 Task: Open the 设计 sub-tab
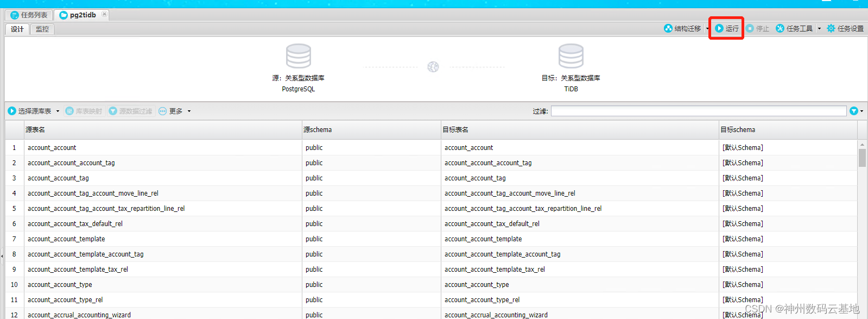17,29
